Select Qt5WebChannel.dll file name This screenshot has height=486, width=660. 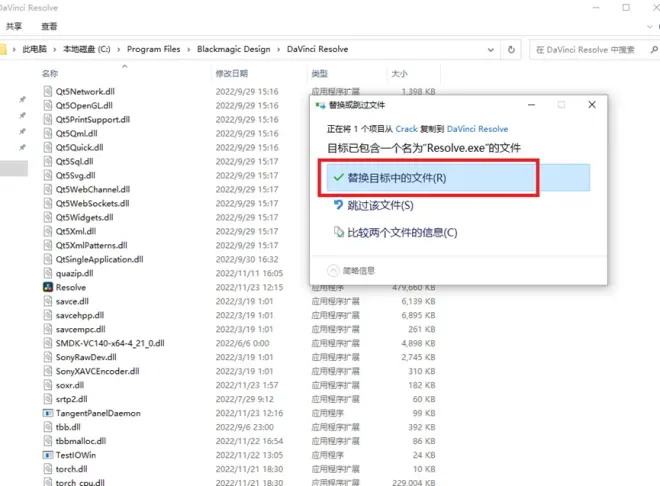point(93,189)
